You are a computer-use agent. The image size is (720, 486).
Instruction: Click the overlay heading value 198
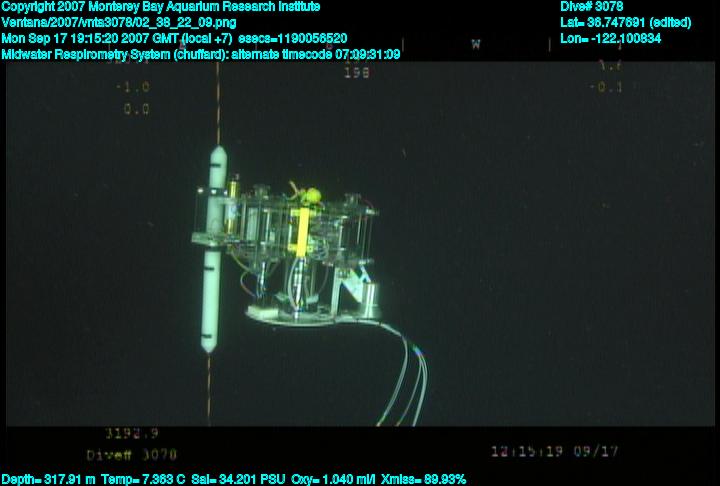[x=357, y=73]
